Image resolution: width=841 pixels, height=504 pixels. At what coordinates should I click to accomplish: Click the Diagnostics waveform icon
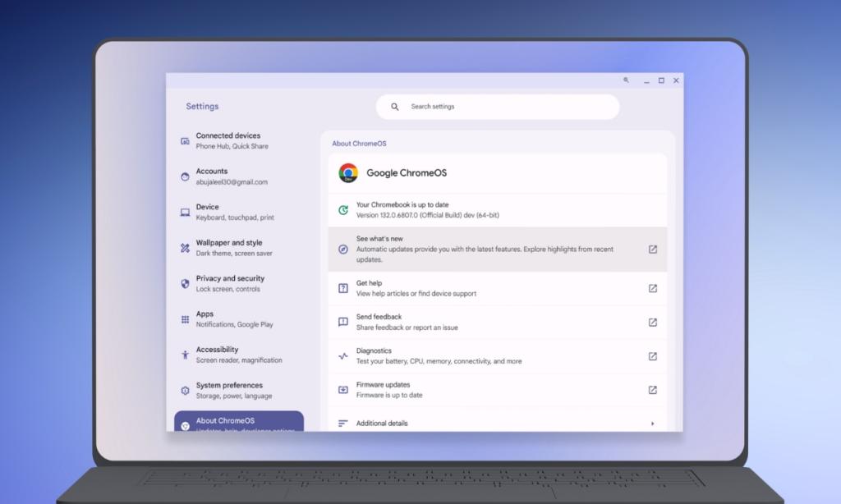coord(342,356)
